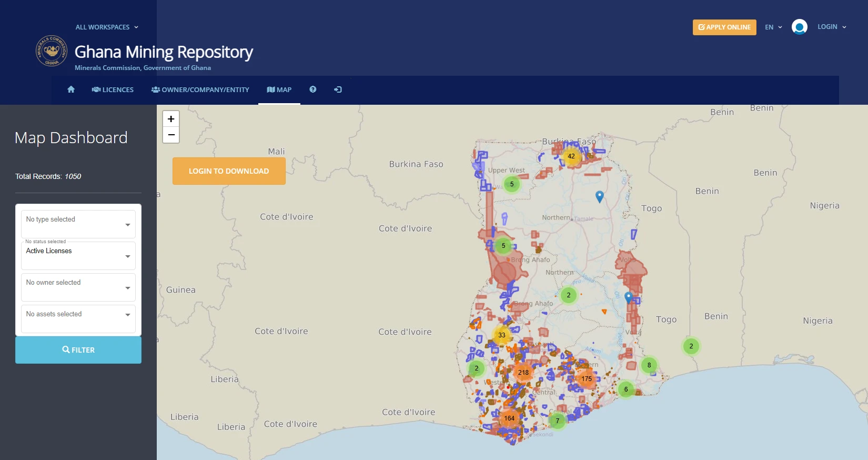Open the help question mark icon
This screenshot has height=460, width=868.
313,89
